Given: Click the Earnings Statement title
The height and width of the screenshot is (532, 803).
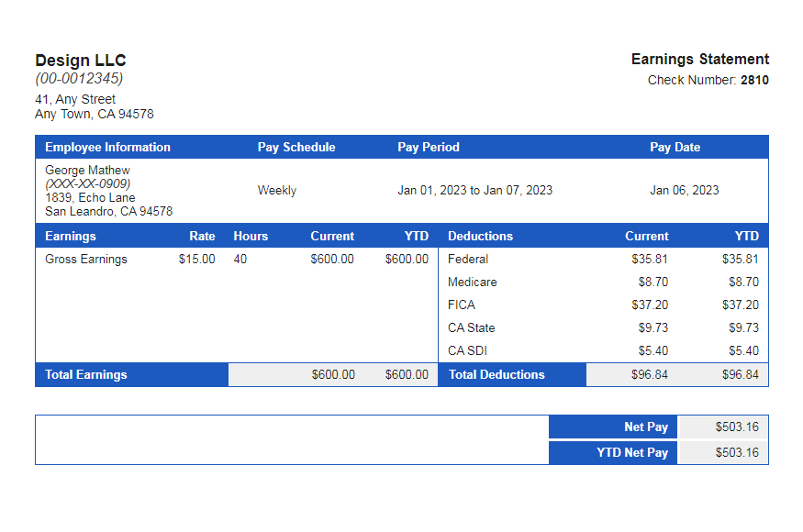Looking at the screenshot, I should (700, 59).
